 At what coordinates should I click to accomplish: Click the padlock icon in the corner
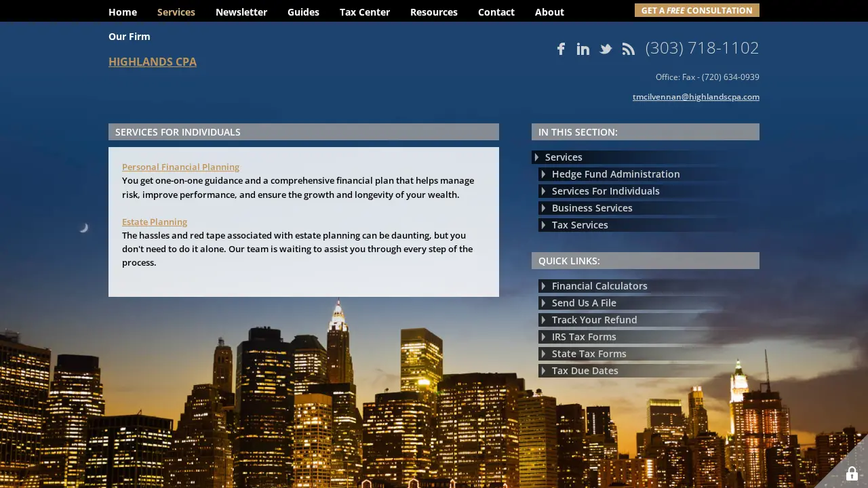[x=852, y=473]
